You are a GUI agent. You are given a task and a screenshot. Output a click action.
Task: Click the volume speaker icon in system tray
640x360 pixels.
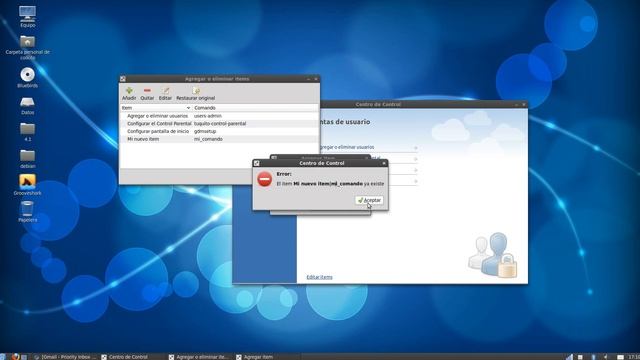coord(605,357)
